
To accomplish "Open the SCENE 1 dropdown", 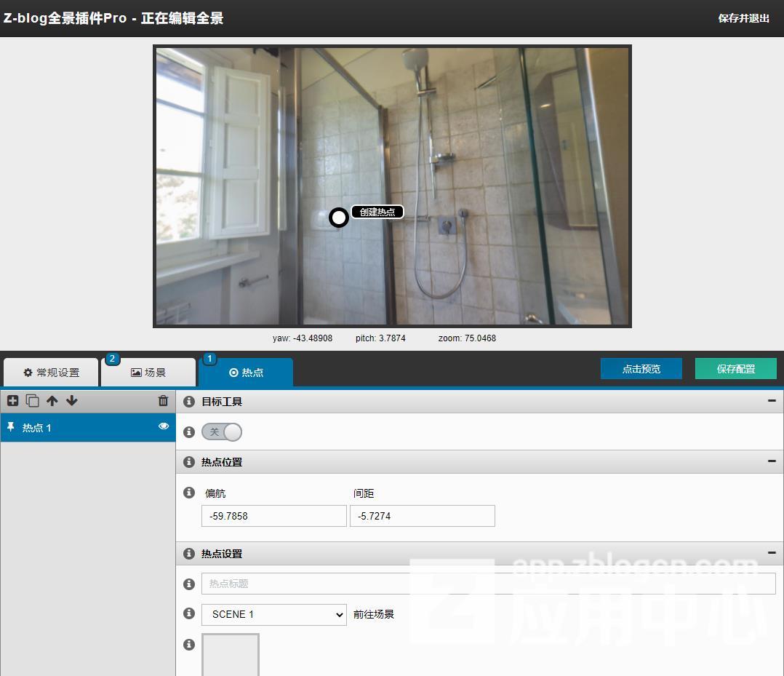I will pos(274,615).
